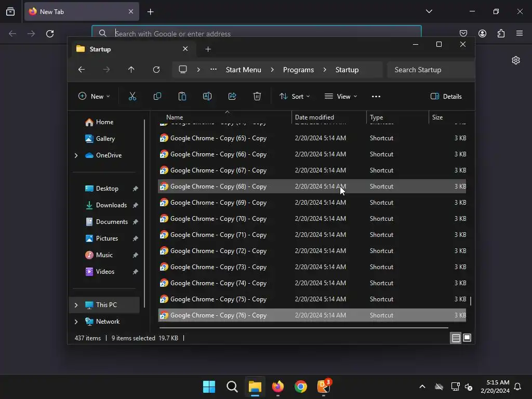Open Firefox recent browsing tab view icon
Image resolution: width=532 pixels, height=399 pixels.
(x=10, y=11)
